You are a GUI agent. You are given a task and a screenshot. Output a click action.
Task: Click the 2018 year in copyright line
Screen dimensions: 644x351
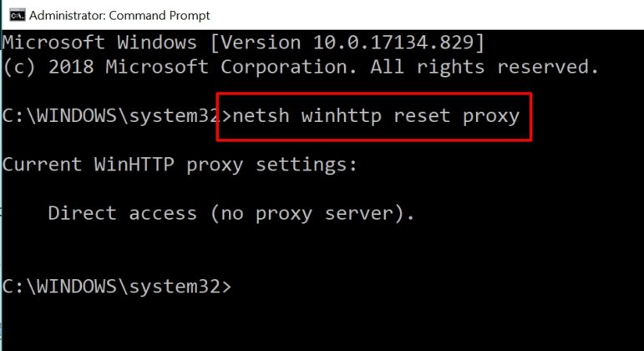pos(71,67)
